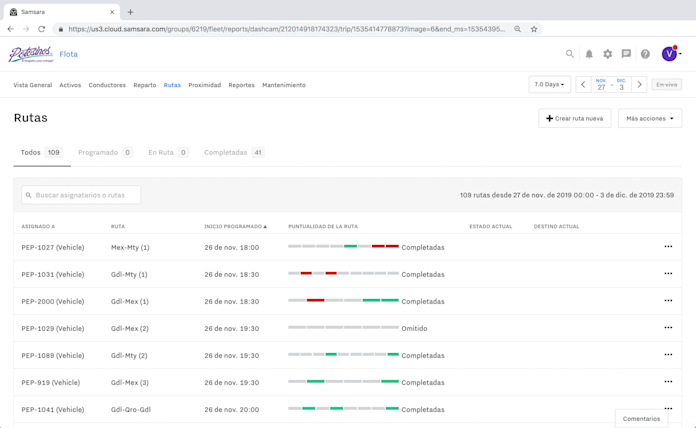Click 26 de nov. 20:00 start time
The height and width of the screenshot is (428, 696).
click(x=232, y=410)
